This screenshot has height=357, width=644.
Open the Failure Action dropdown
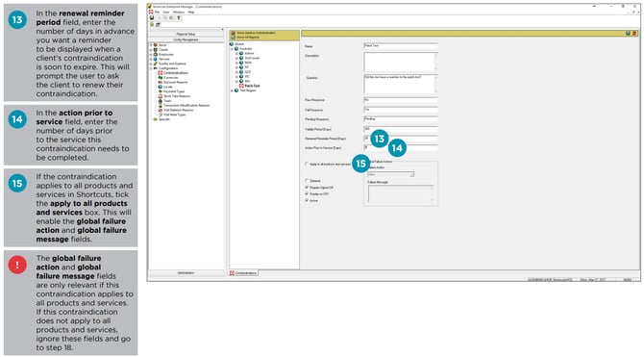[390, 174]
